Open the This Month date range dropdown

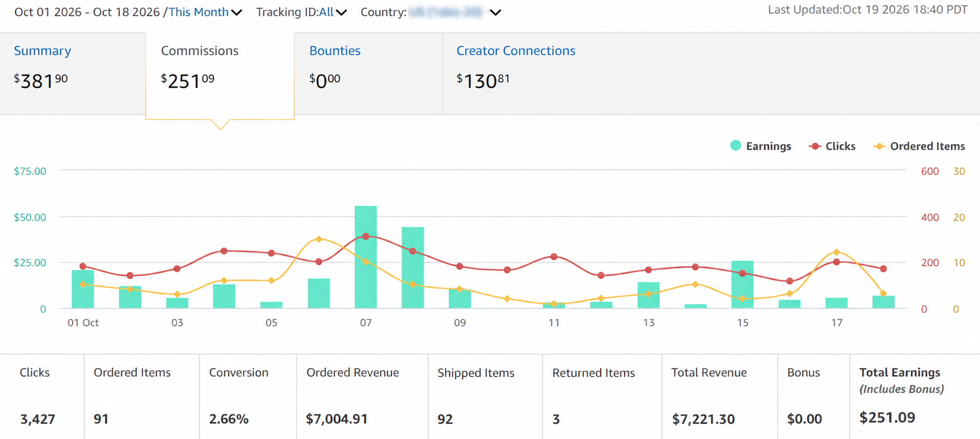[x=205, y=12]
